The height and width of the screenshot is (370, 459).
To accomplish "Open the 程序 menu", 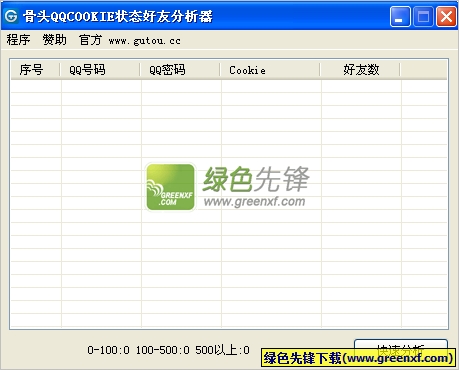I will [18, 40].
